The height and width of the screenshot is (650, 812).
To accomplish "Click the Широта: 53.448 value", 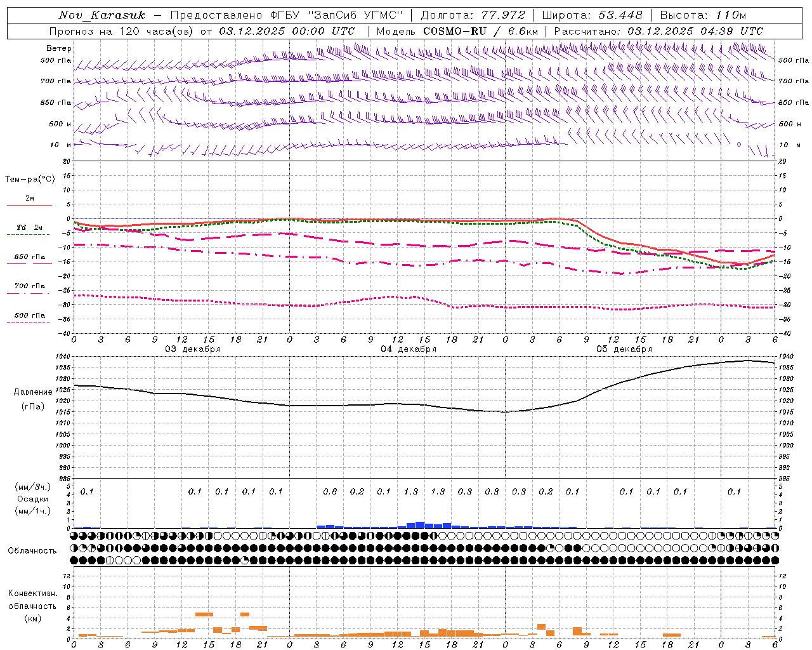I will 592,15.
